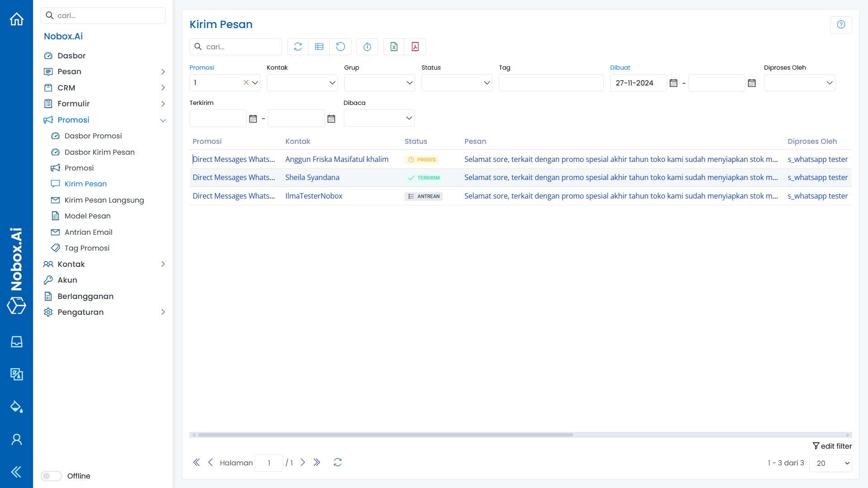This screenshot has height=488, width=868.
Task: Click the Tag filter input field
Action: (x=550, y=83)
